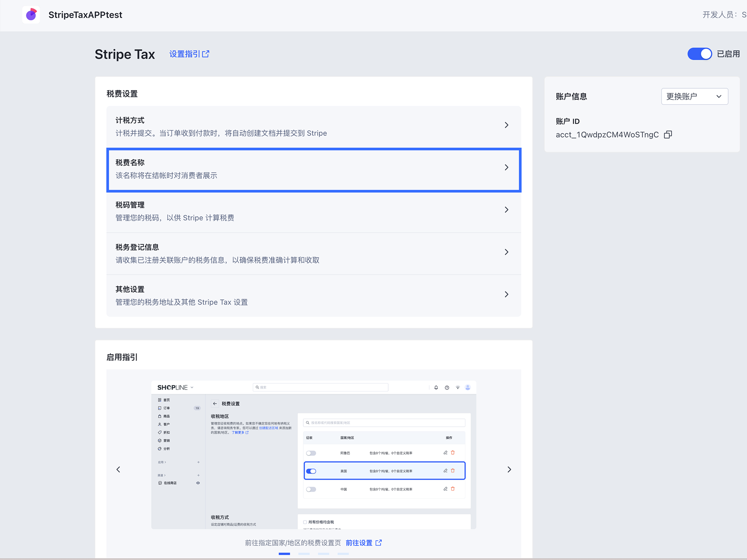
Task: Click the chevron arrow for 其他设置
Action: [x=506, y=294]
